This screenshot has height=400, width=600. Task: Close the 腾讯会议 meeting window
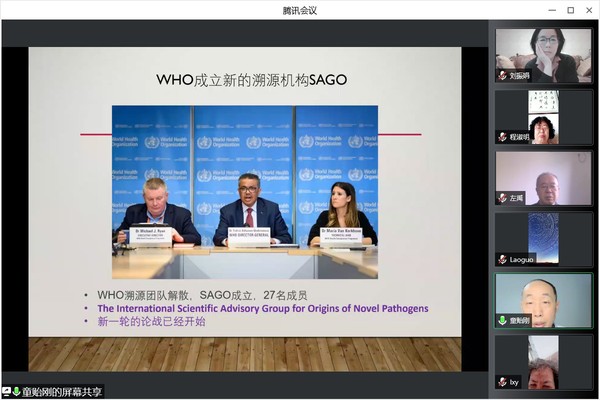(x=589, y=10)
